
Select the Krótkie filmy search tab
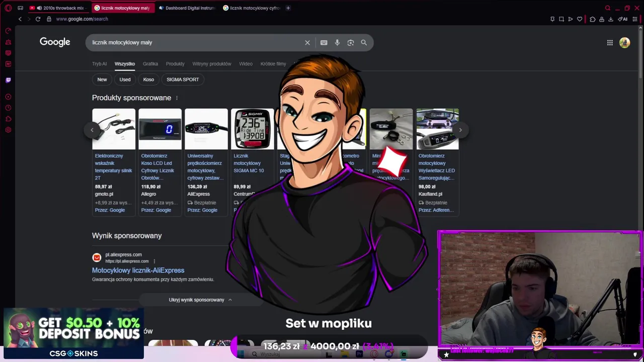(x=273, y=64)
